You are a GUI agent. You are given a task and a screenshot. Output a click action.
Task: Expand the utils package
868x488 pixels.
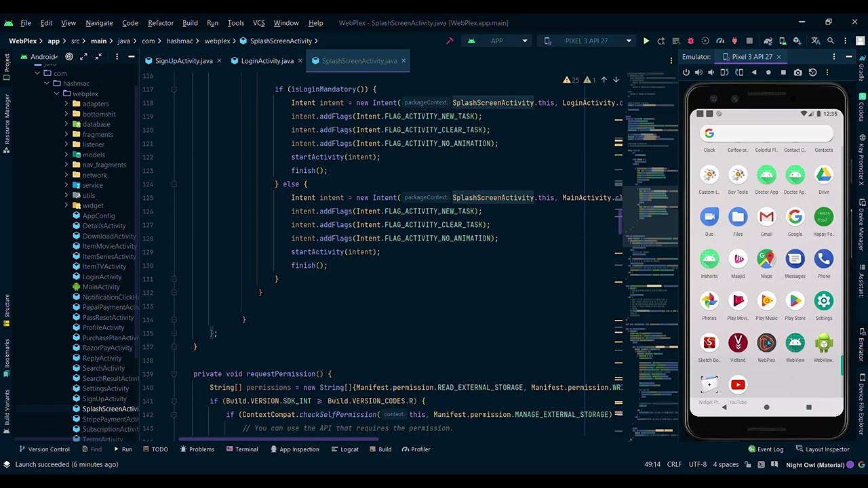pos(66,195)
